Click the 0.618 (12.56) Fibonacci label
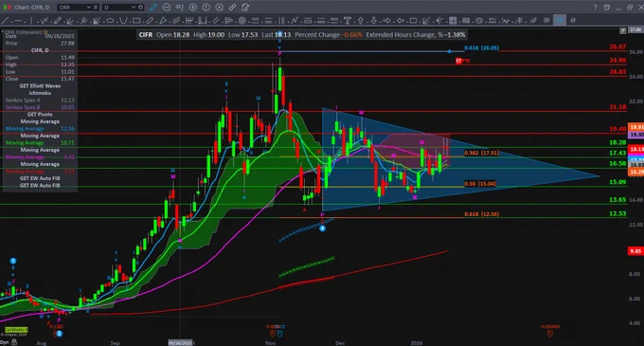Screen dimensions: 644x346 coord(482,214)
